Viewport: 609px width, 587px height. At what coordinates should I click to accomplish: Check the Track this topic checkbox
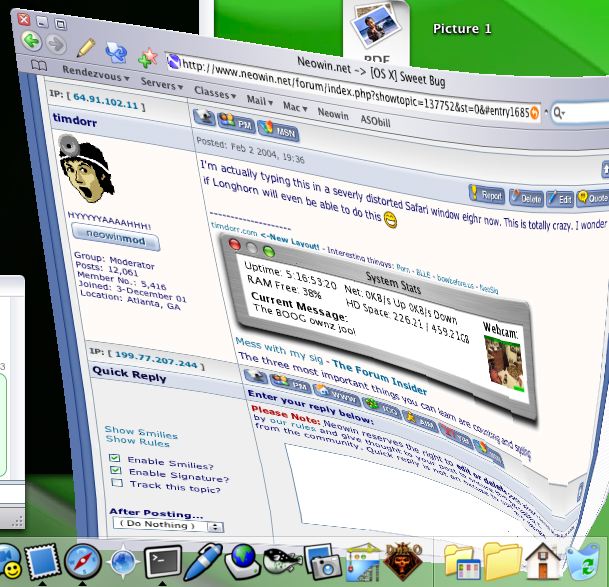coord(117,482)
